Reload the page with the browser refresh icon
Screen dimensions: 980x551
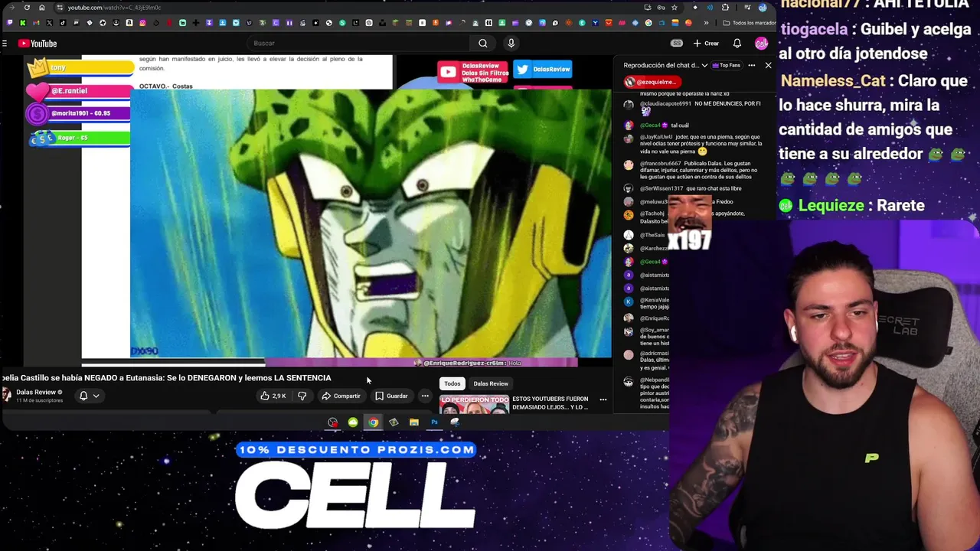click(x=27, y=8)
